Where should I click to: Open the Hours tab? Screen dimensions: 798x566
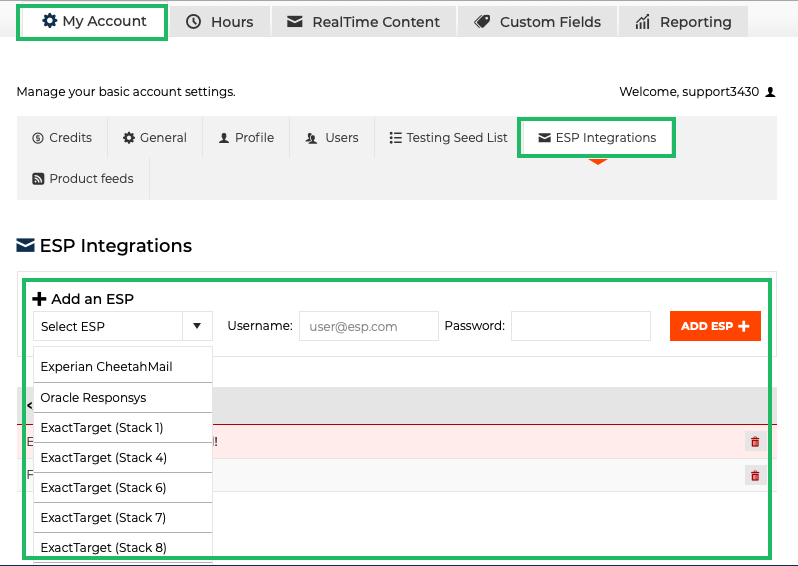click(x=220, y=22)
